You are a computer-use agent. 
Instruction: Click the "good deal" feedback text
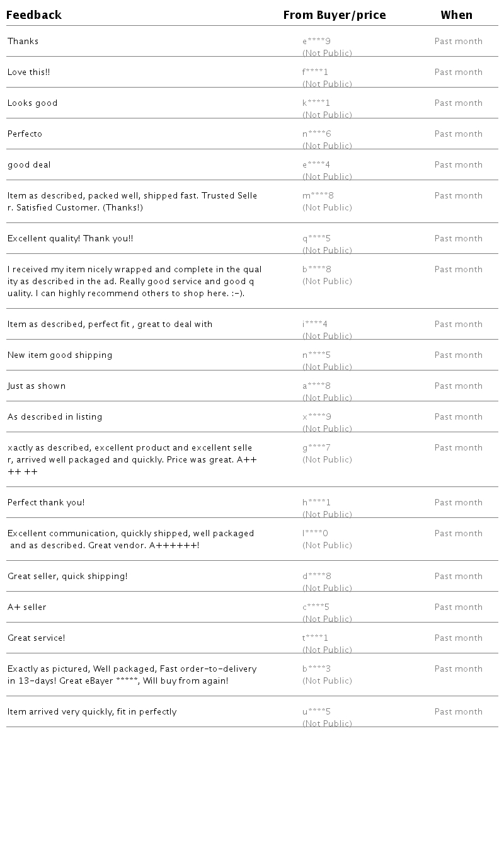29,165
